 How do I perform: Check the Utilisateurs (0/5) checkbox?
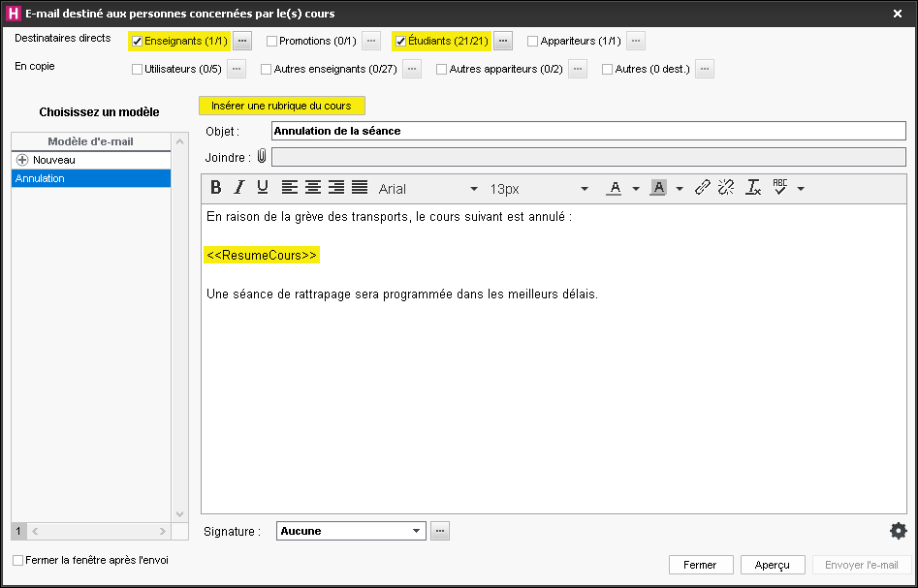pos(137,69)
